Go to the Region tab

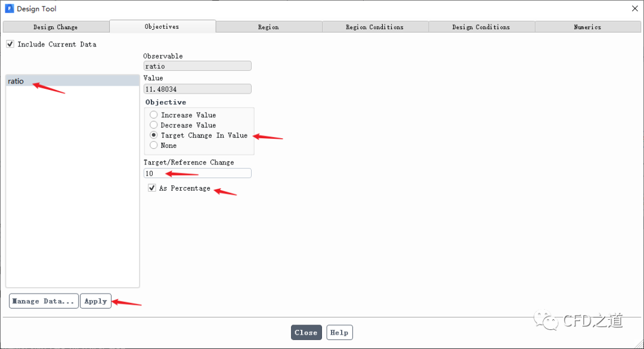268,27
